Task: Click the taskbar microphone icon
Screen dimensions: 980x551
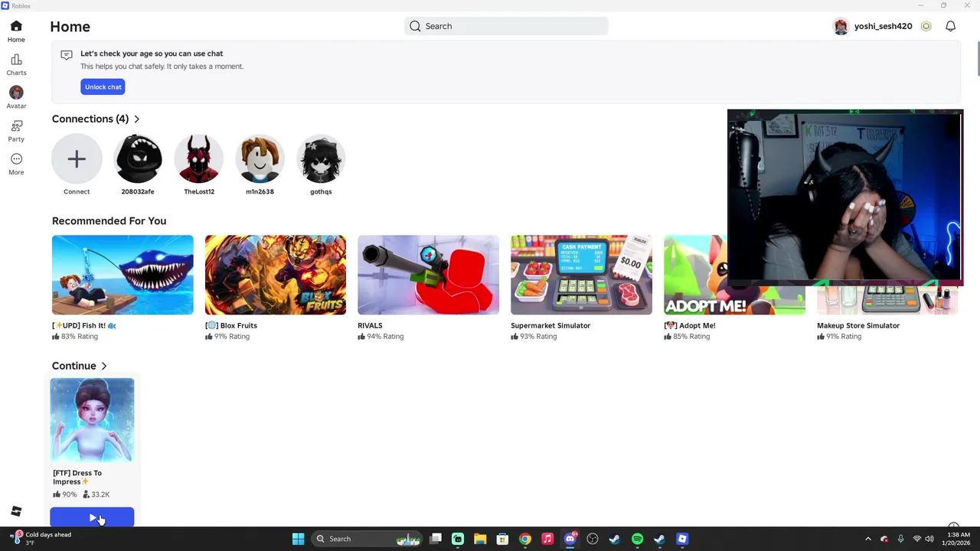Action: 900,539
